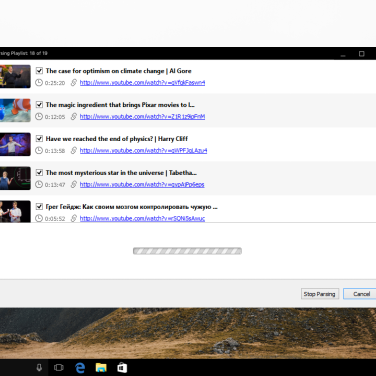Launch the Store app from the taskbar

point(122,368)
